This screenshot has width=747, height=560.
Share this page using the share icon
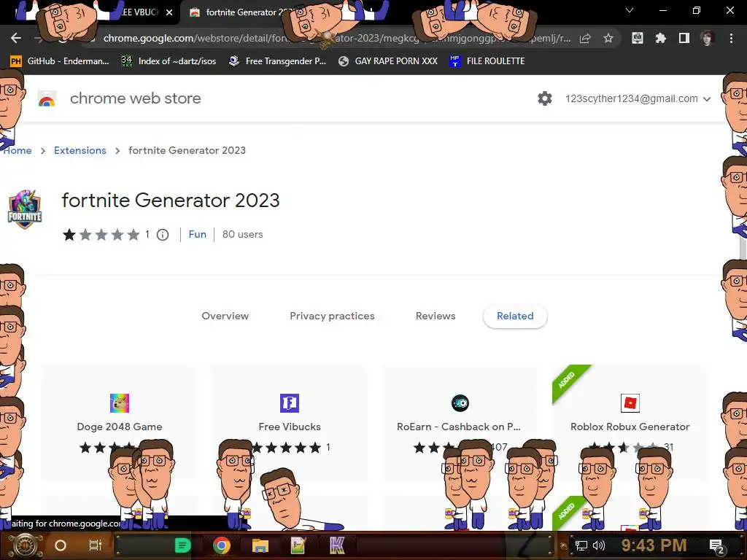585,39
